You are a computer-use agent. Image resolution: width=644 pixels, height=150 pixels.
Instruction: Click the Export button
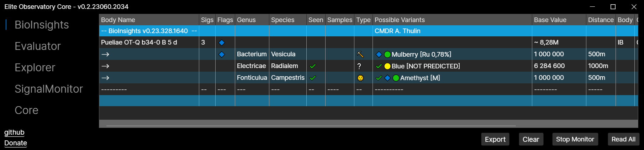495,139
